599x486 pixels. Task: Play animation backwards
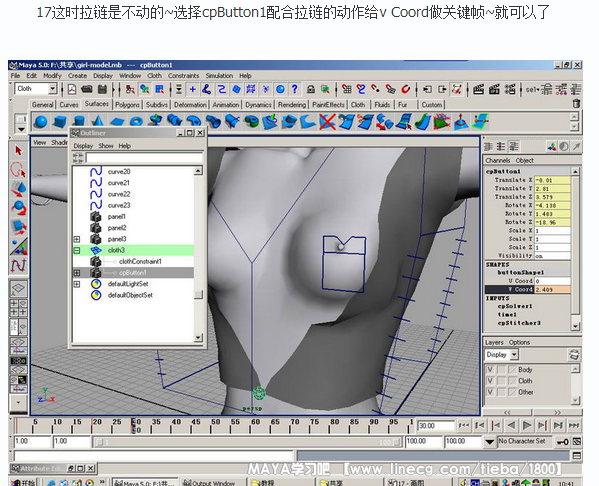tap(511, 425)
